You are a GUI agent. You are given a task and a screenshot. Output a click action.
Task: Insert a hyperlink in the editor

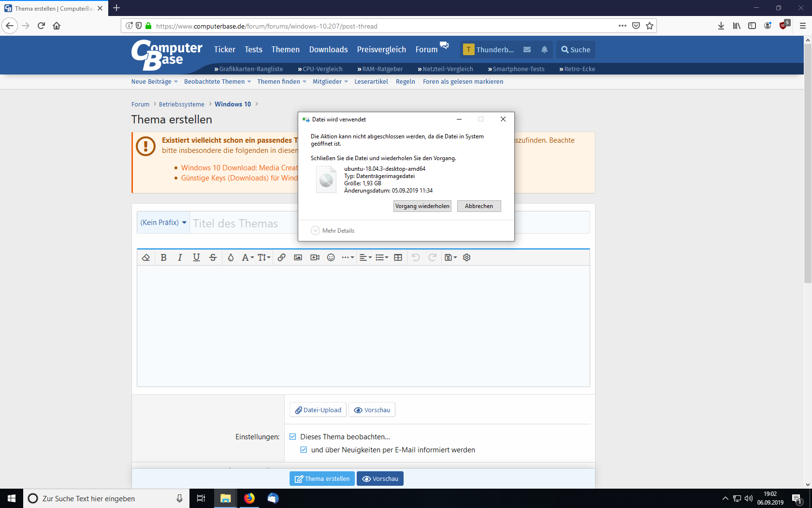(282, 257)
